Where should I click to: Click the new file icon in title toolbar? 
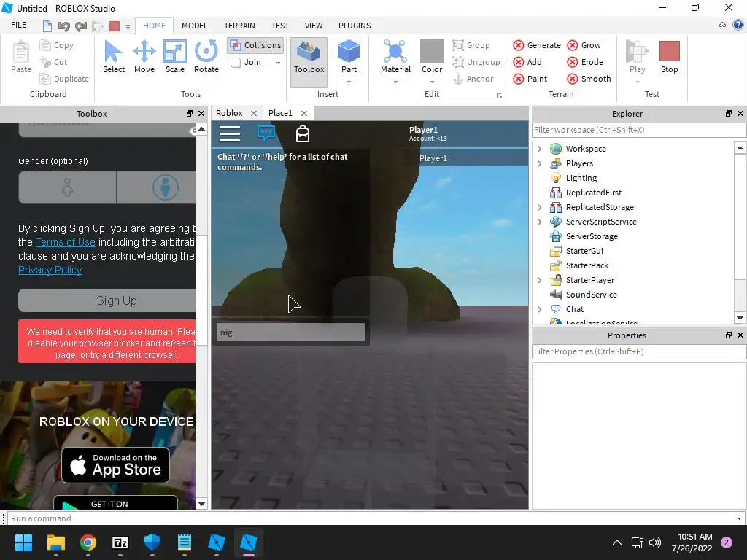47,26
